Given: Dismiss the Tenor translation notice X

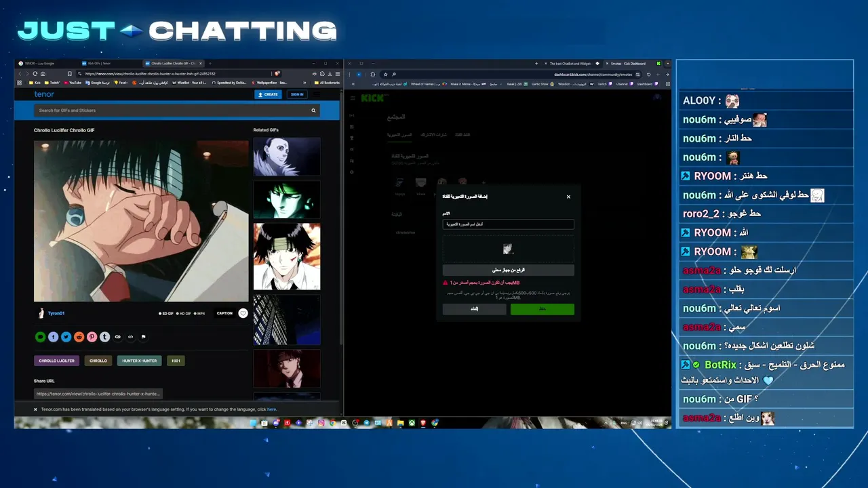Looking at the screenshot, I should click(x=35, y=409).
